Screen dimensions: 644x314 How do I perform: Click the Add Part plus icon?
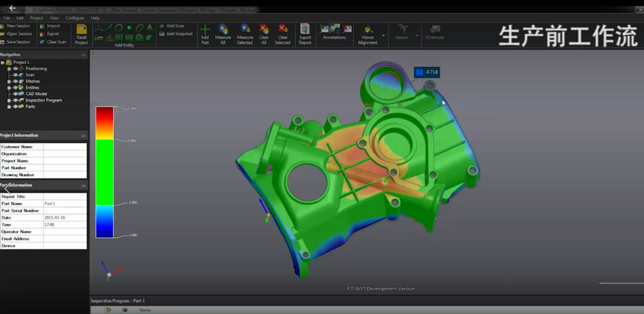click(205, 29)
